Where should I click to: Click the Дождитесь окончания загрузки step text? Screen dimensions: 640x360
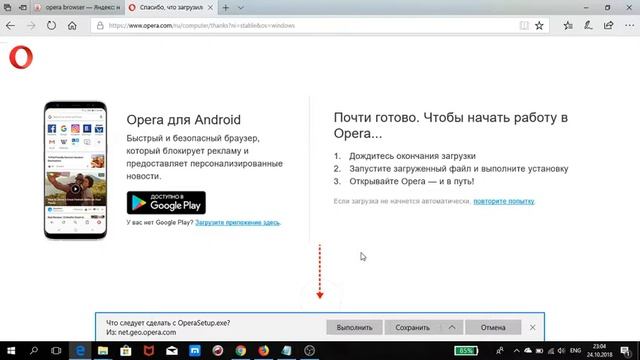pyautogui.click(x=412, y=156)
